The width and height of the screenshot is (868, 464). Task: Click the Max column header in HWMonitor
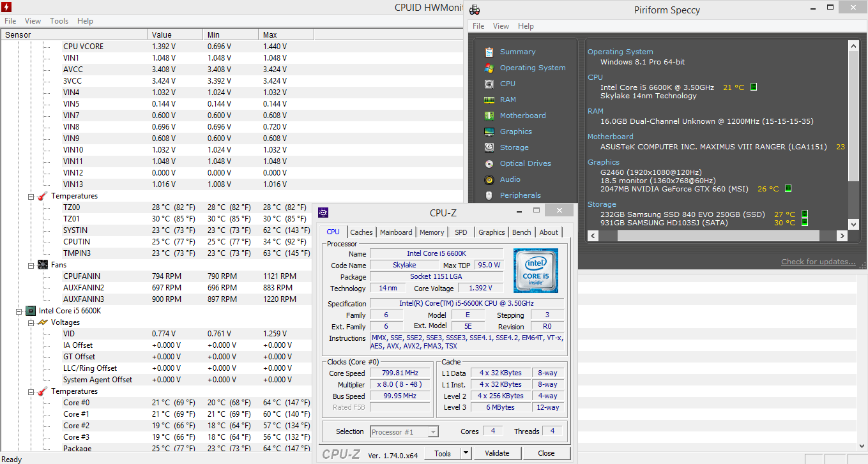tap(286, 34)
